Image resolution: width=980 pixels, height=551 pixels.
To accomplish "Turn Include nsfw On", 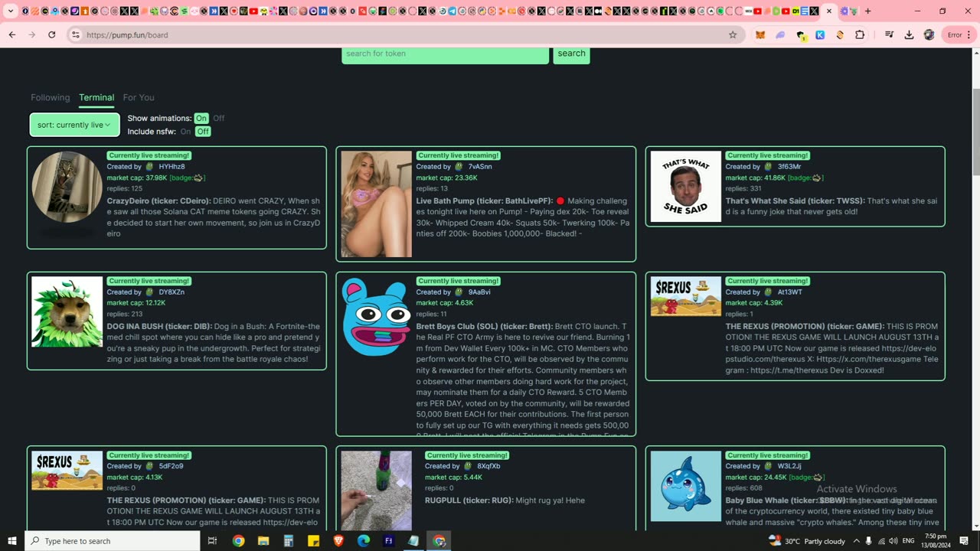I will click(185, 132).
